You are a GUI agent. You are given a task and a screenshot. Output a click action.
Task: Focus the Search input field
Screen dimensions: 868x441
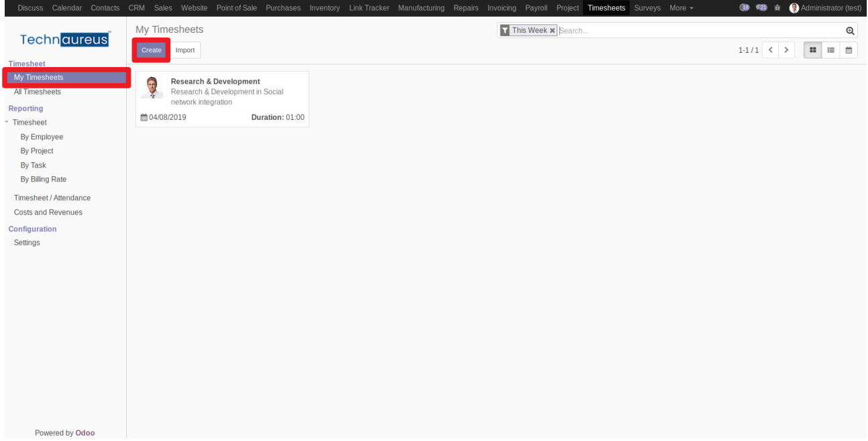pyautogui.click(x=701, y=31)
